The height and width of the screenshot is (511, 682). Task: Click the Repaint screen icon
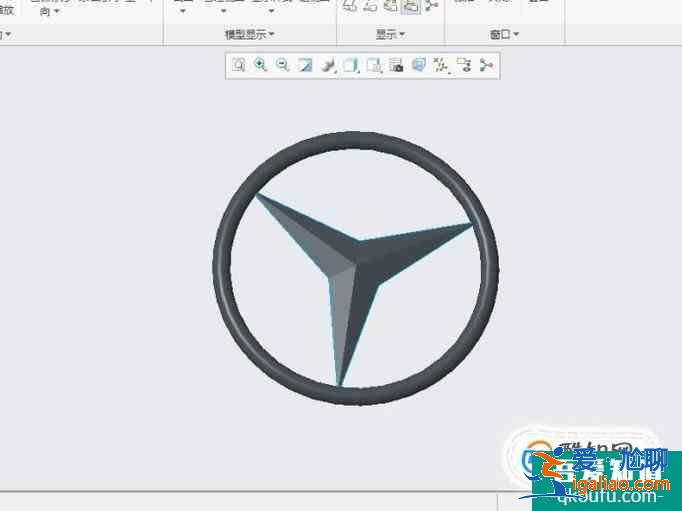click(305, 65)
